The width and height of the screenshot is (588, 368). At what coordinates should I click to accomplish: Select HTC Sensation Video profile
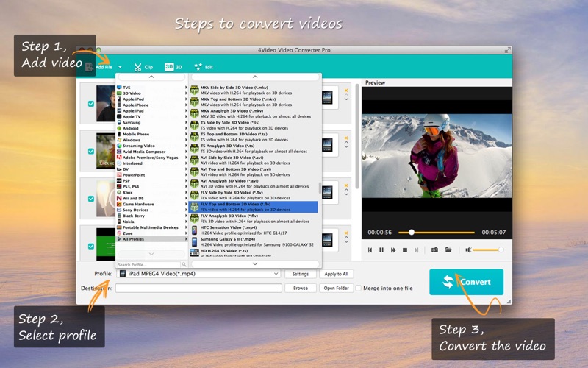(254, 230)
